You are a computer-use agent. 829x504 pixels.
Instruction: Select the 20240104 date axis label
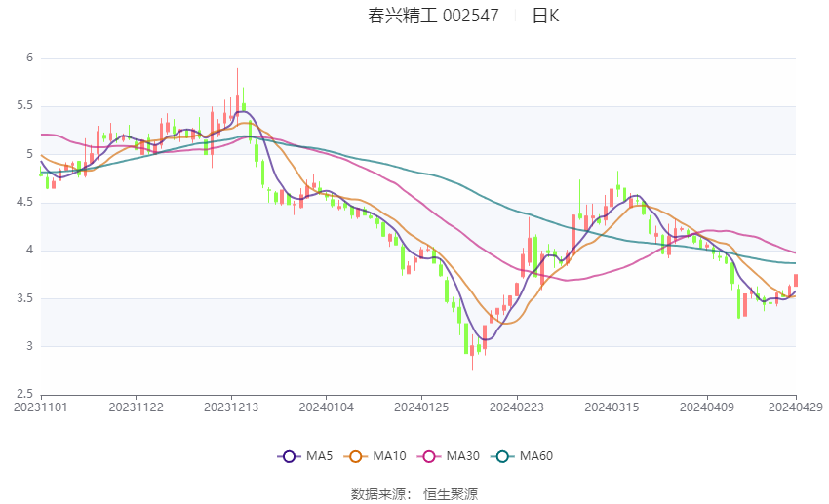(x=326, y=407)
